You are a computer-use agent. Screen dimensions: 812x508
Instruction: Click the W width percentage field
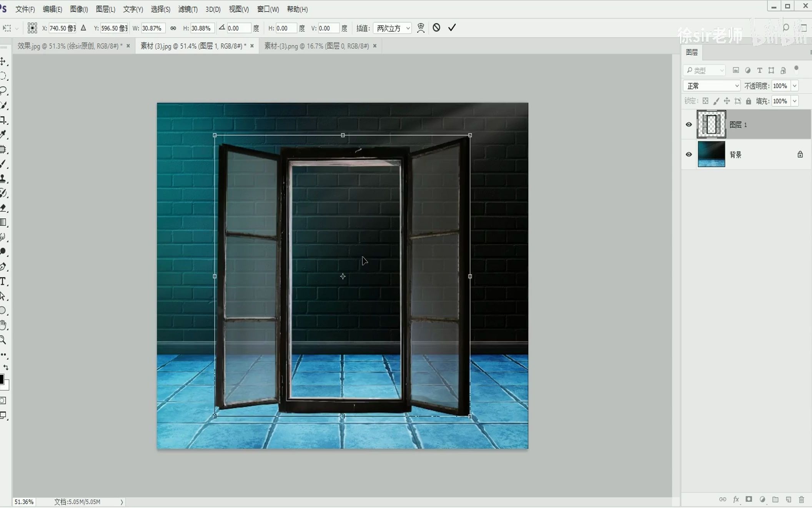coord(153,28)
